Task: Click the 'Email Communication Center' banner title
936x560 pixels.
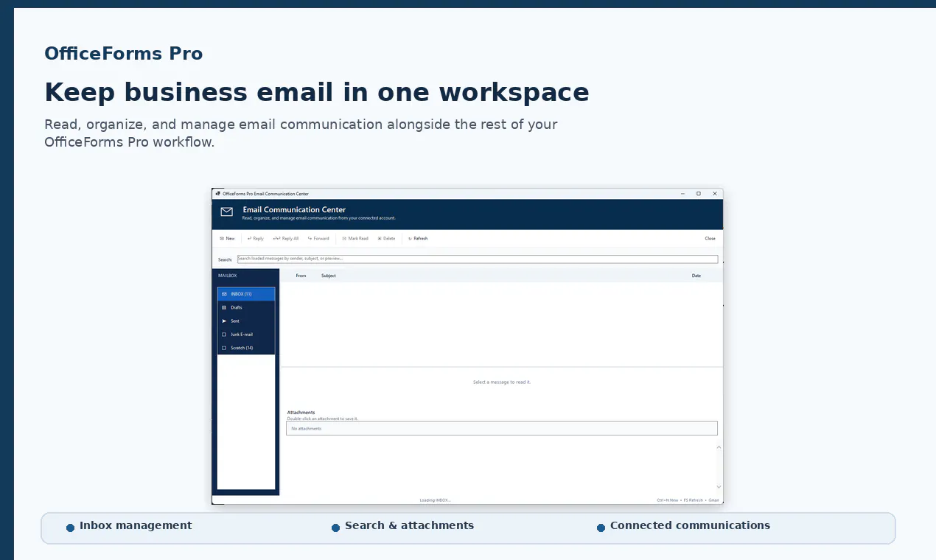Action: pos(294,210)
